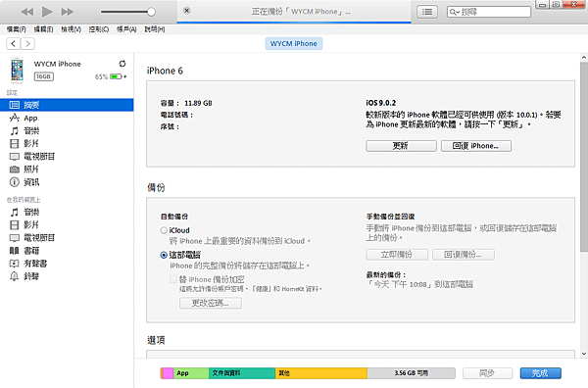Click the battery indicator icon

[117, 76]
